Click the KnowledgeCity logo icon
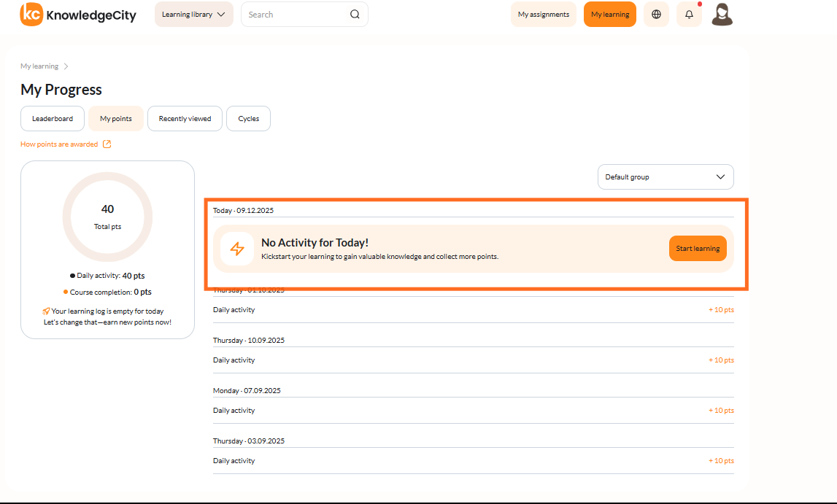Viewport: 837px width, 504px height. point(31,14)
